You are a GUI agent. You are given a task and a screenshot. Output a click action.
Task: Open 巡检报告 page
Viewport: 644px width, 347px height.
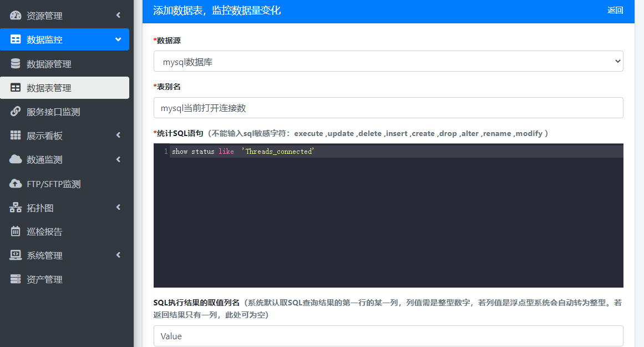pyautogui.click(x=64, y=231)
